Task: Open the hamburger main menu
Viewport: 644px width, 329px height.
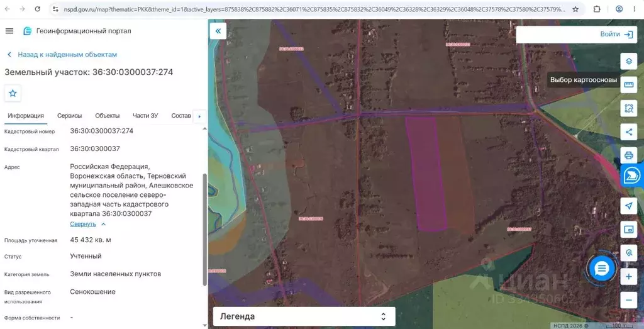Action: (x=9, y=31)
